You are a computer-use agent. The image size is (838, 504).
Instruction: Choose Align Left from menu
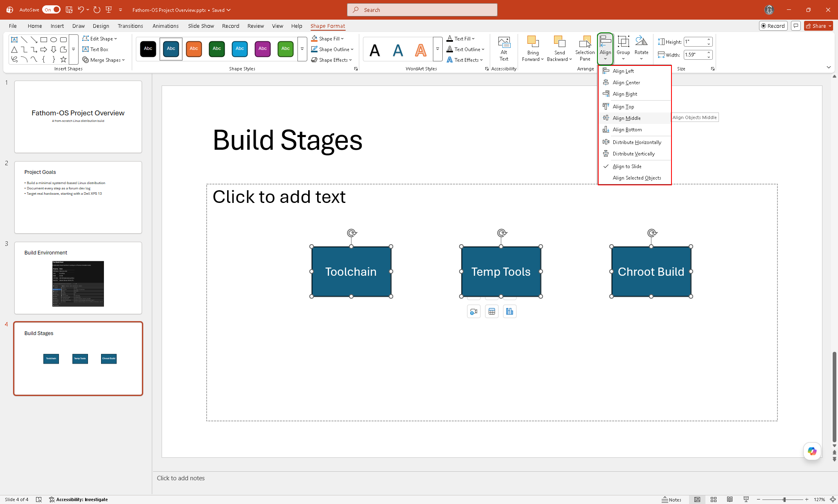[634, 71]
